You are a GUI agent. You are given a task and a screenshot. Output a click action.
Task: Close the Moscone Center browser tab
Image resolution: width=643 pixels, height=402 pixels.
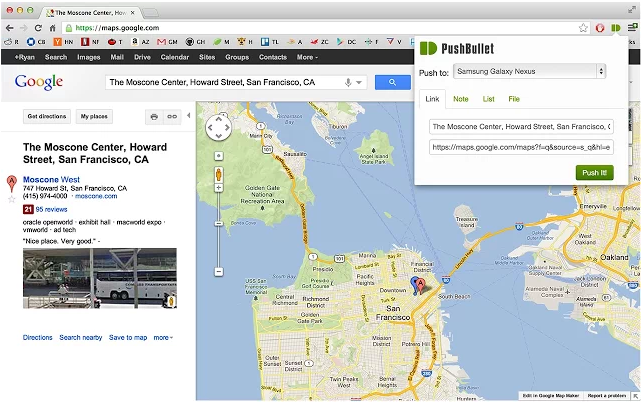pyautogui.click(x=132, y=13)
